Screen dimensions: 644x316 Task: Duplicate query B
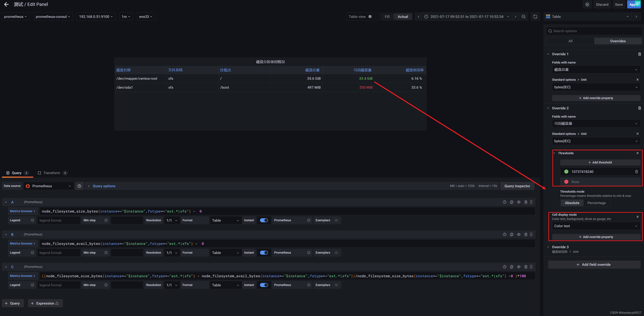512,234
